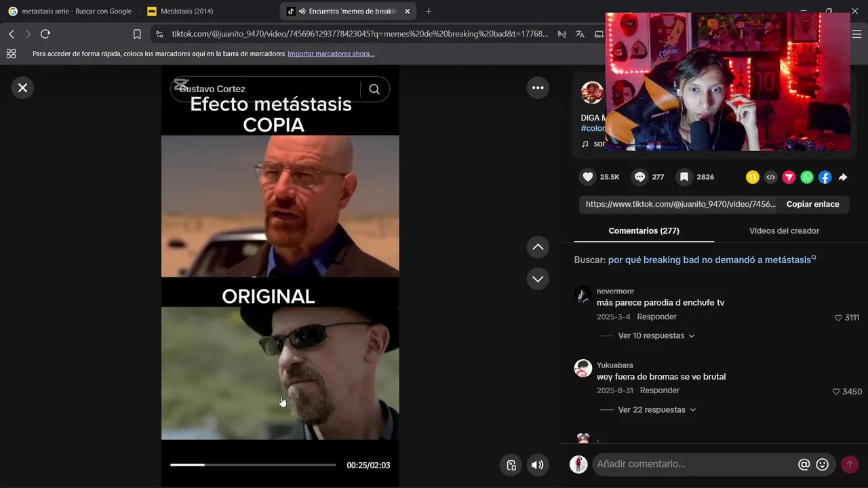Click the music note sound link
The width and height of the screenshot is (868, 488).
tap(593, 144)
